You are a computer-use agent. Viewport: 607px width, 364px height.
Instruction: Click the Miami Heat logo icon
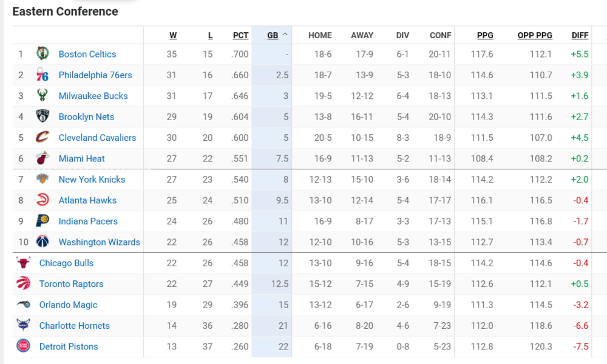coord(42,158)
